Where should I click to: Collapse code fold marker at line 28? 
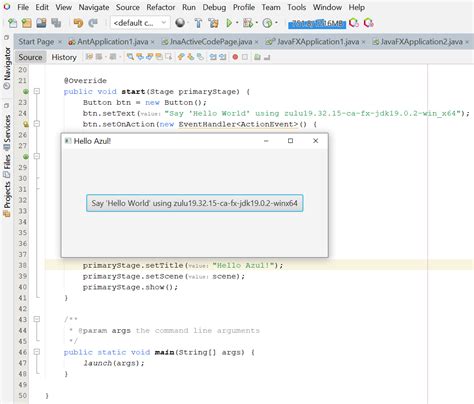(37, 156)
